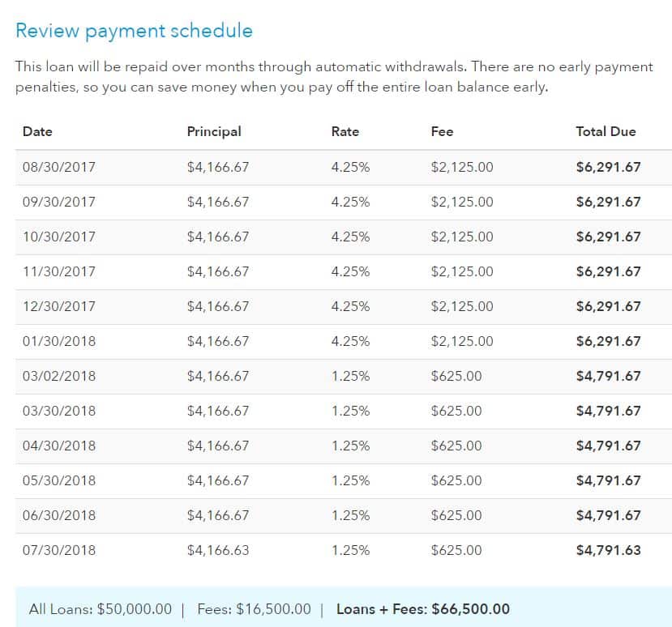Click the 1.25% rate in the 05/30/2018 row

(350, 480)
